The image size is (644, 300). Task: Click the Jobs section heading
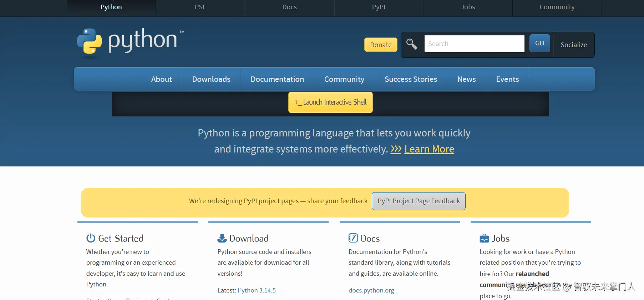pos(501,238)
